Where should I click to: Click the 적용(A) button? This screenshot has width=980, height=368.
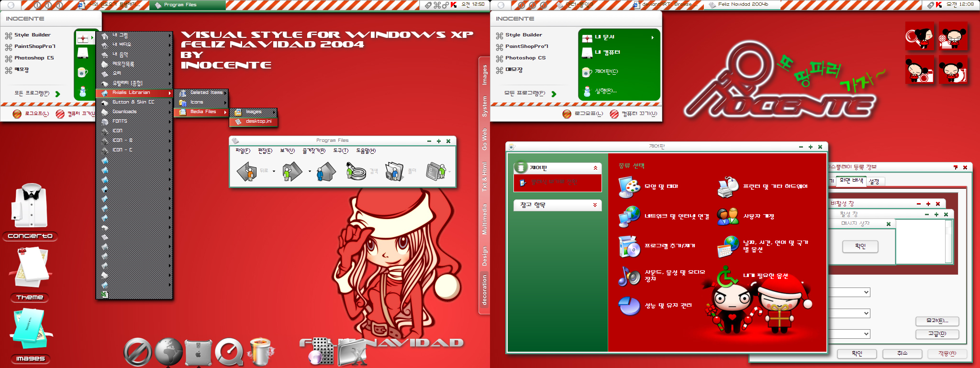pos(947,354)
